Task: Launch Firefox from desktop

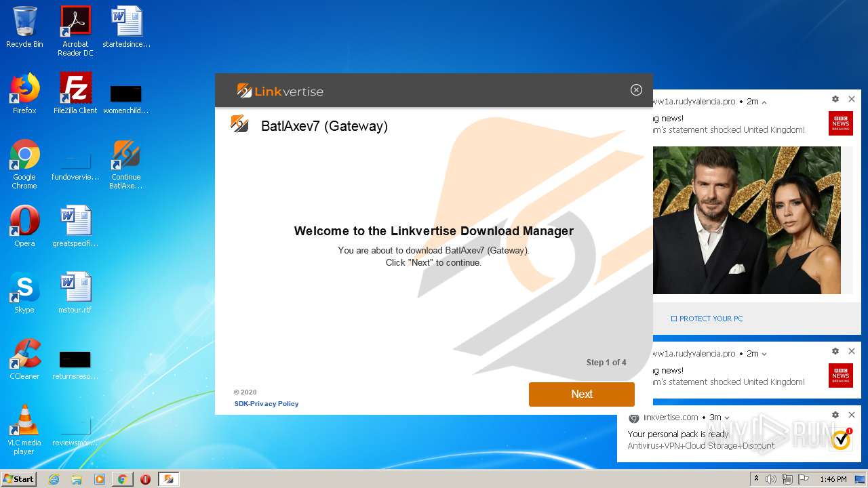Action: pyautogui.click(x=24, y=94)
